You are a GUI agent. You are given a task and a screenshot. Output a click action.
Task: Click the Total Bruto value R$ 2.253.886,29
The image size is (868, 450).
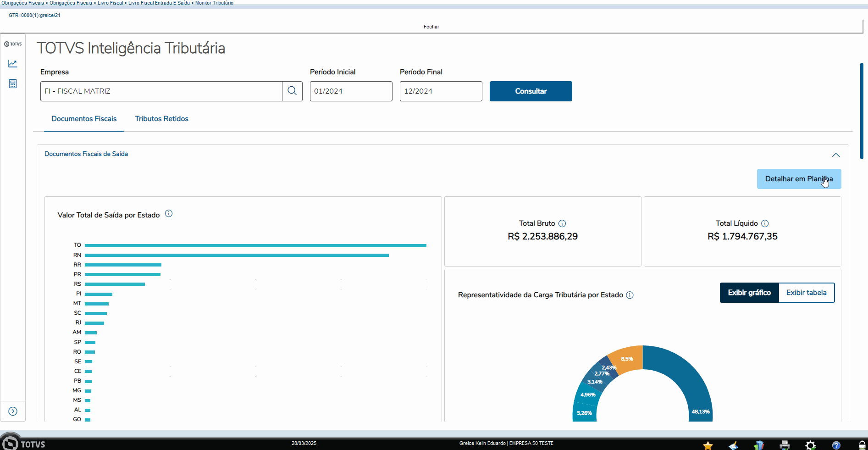542,236
